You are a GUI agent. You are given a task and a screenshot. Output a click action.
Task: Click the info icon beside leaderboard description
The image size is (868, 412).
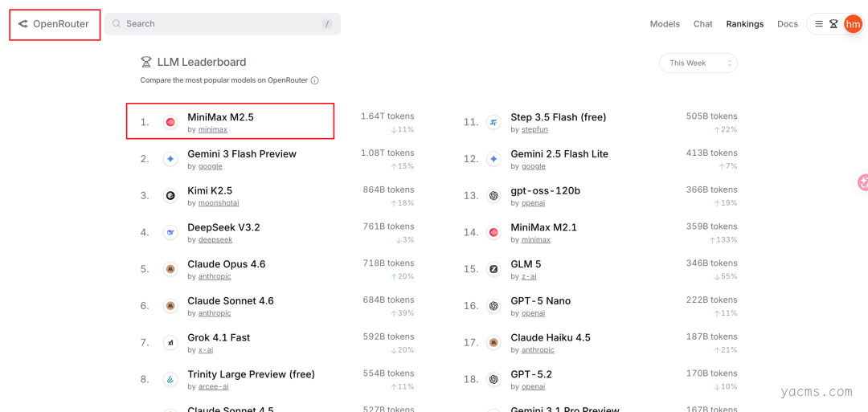pos(315,80)
